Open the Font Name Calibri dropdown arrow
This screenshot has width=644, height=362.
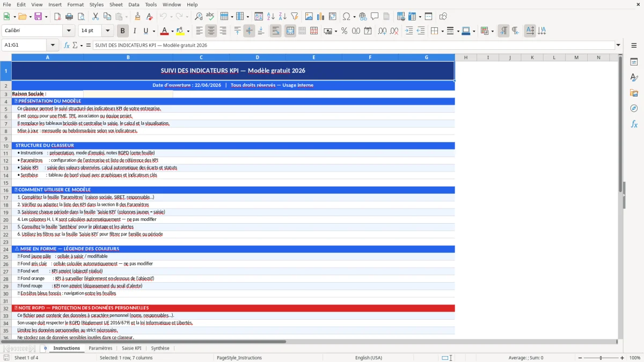[69, 31]
